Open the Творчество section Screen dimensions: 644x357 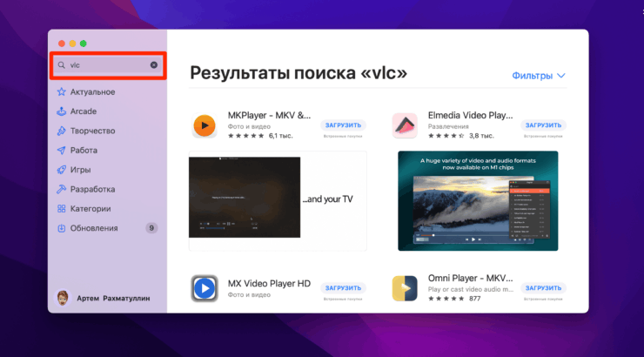(x=92, y=131)
